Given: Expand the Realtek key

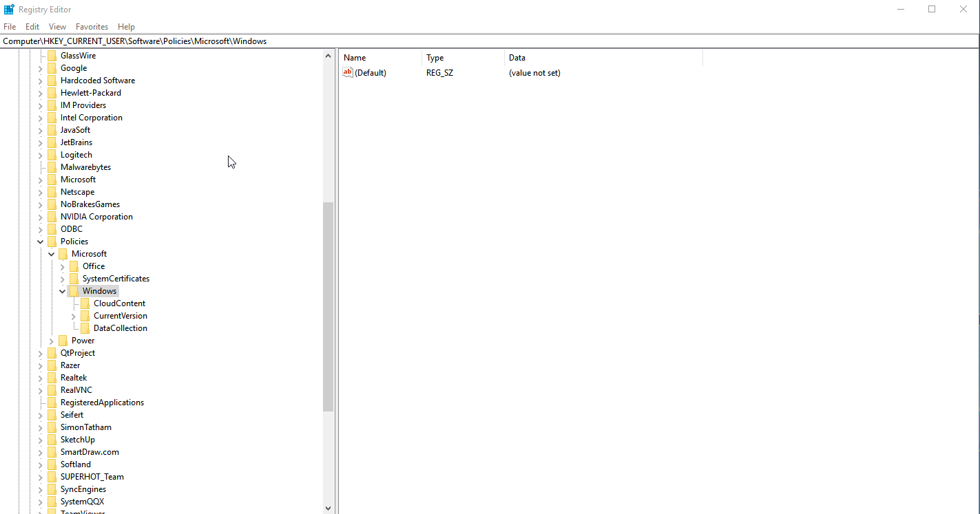Looking at the screenshot, I should point(41,378).
